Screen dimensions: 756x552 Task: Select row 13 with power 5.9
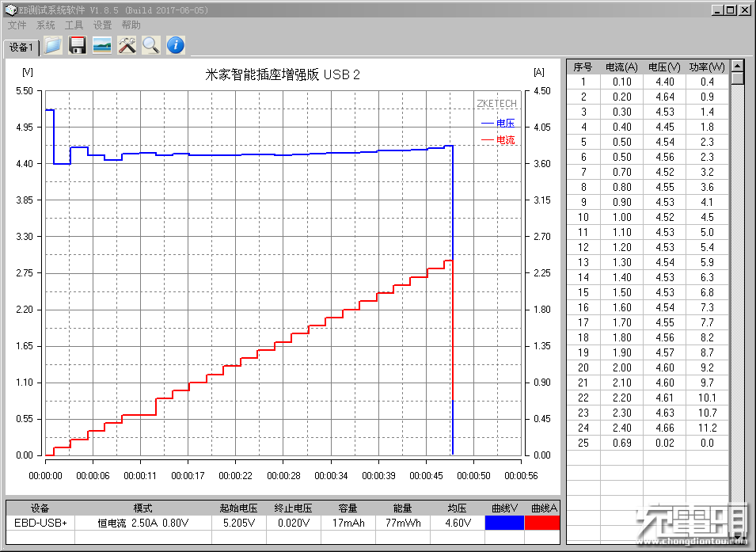[648, 262]
